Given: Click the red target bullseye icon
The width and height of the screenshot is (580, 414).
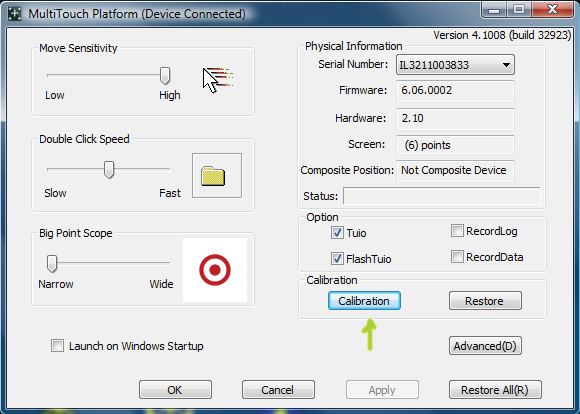Looking at the screenshot, I should point(215,270).
